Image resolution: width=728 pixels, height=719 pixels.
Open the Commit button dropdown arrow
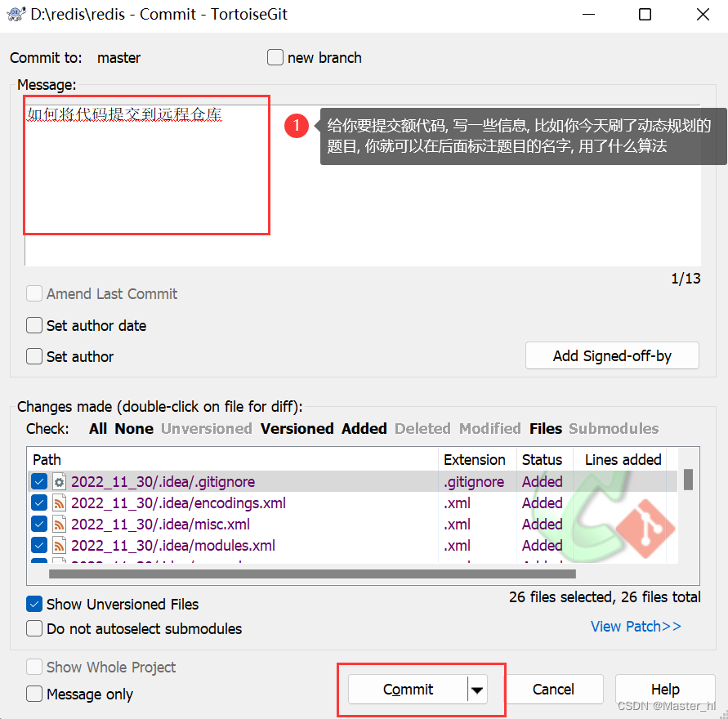tap(477, 690)
